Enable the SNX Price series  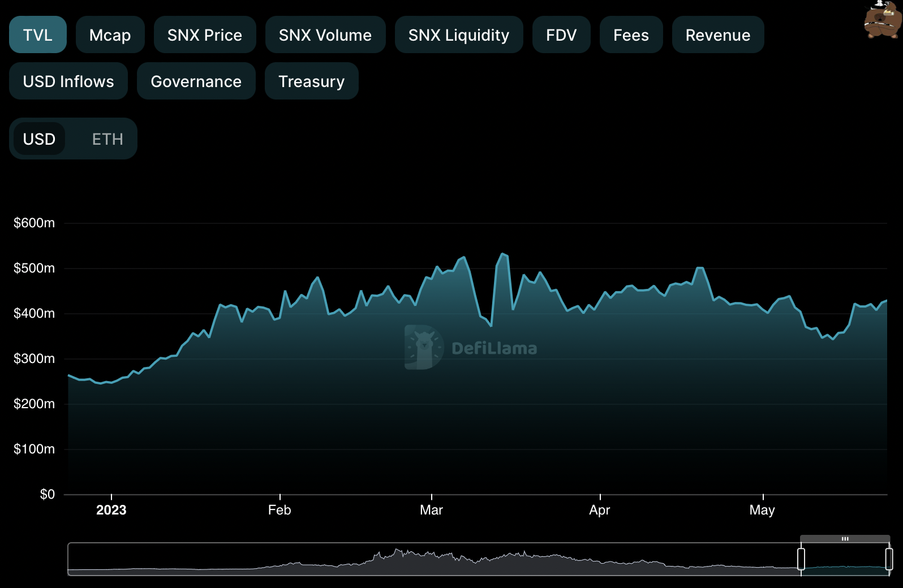click(x=205, y=34)
